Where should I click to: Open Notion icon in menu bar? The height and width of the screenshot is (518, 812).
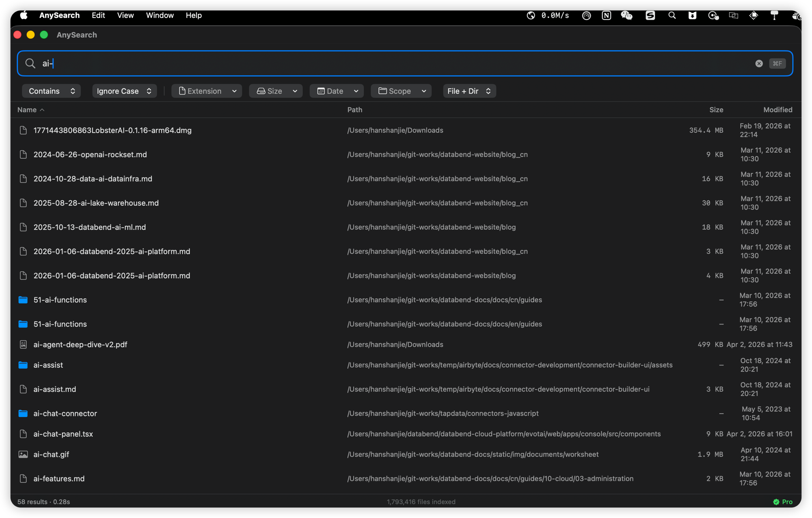(606, 15)
